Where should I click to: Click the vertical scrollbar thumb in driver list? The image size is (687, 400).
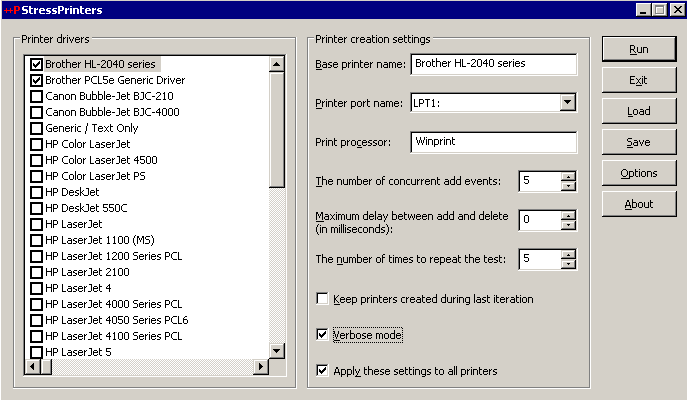(276, 130)
